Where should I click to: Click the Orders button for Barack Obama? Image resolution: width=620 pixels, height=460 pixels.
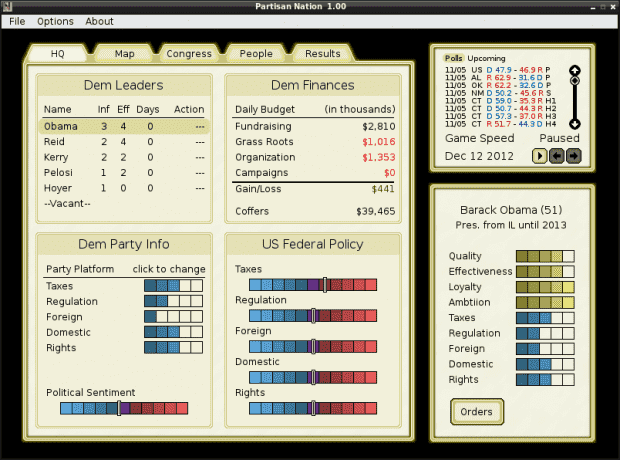[x=477, y=411]
